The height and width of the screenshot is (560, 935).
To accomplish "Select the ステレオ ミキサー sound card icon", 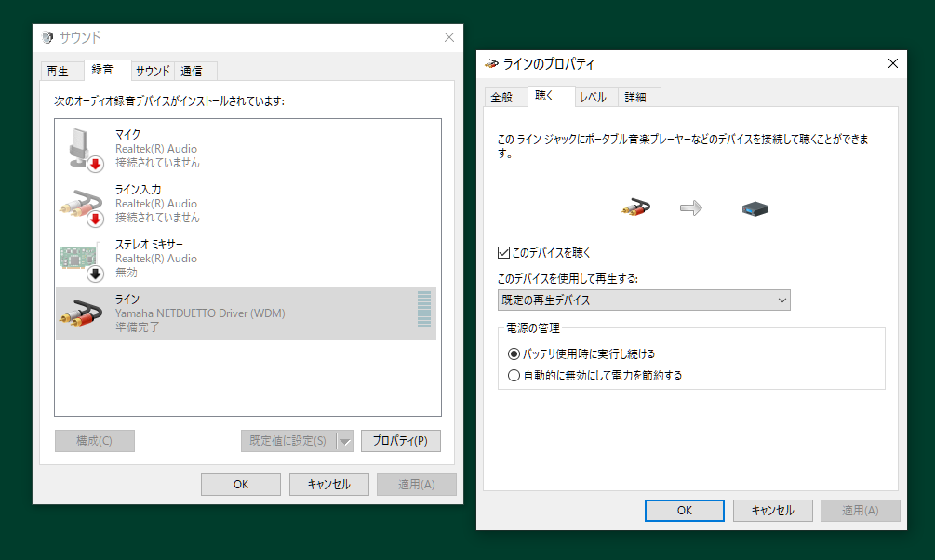I will (81, 261).
